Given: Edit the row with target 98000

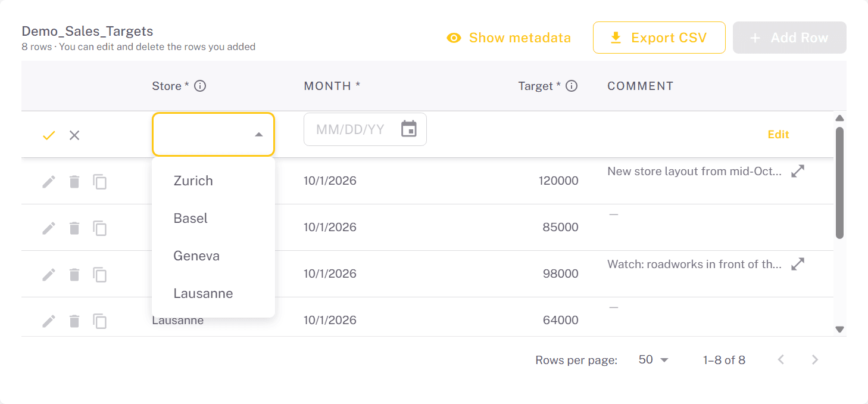Looking at the screenshot, I should (x=49, y=274).
